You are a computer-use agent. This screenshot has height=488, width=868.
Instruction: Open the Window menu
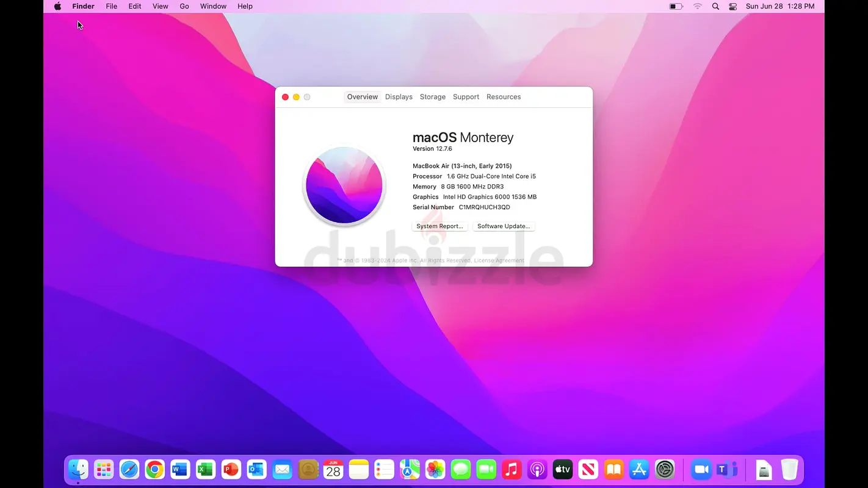(213, 6)
